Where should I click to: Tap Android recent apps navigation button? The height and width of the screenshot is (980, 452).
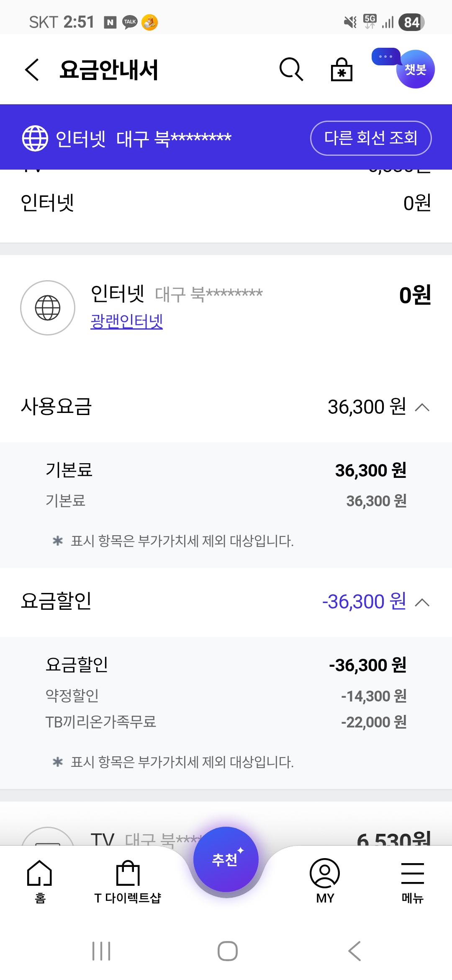click(x=101, y=951)
